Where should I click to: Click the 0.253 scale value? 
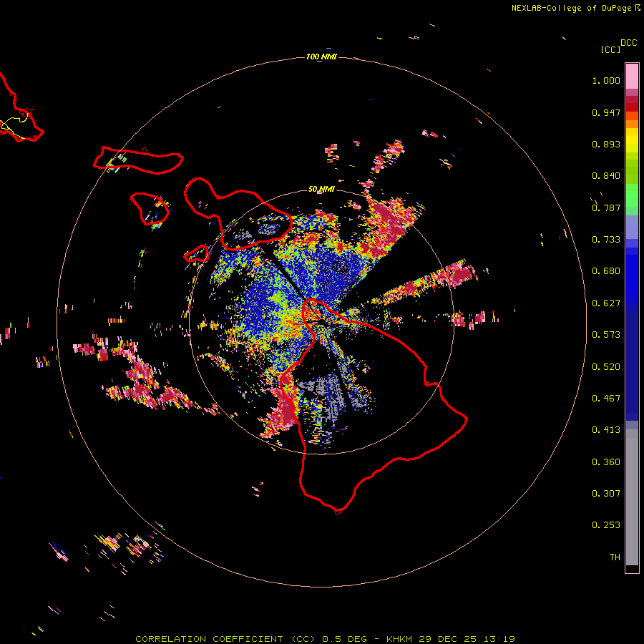[606, 525]
